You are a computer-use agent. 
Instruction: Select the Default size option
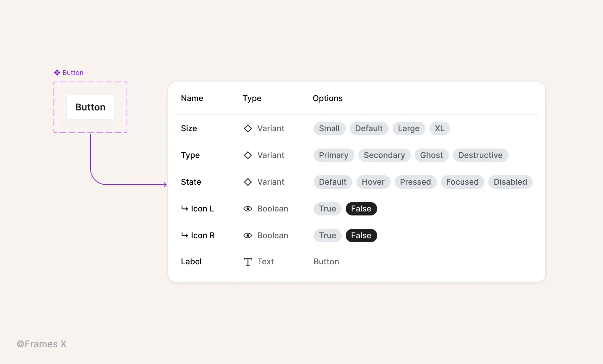point(369,128)
